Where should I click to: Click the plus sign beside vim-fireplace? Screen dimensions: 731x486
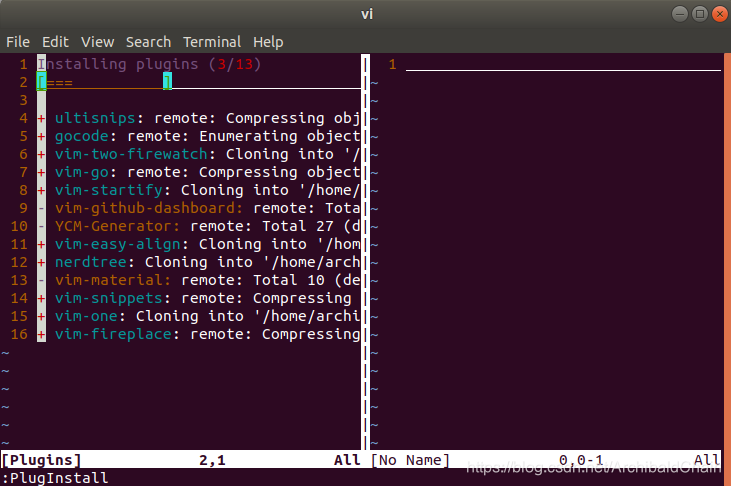tap(41, 335)
